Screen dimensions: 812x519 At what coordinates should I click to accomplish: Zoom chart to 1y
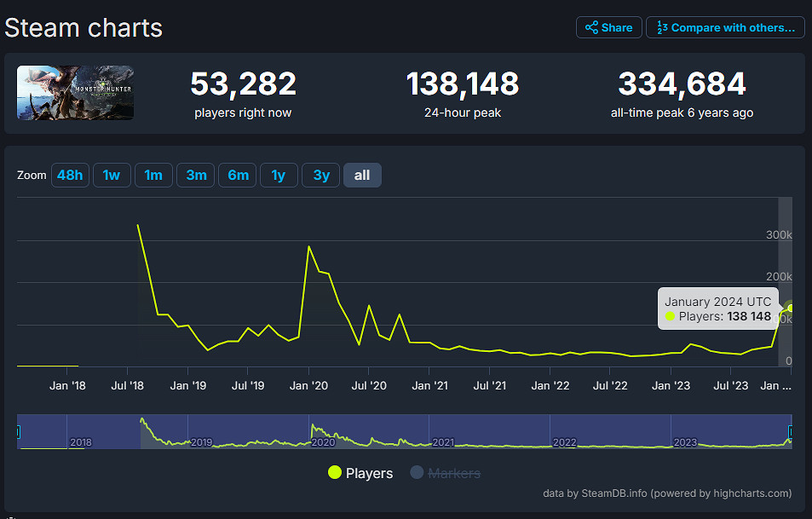279,175
